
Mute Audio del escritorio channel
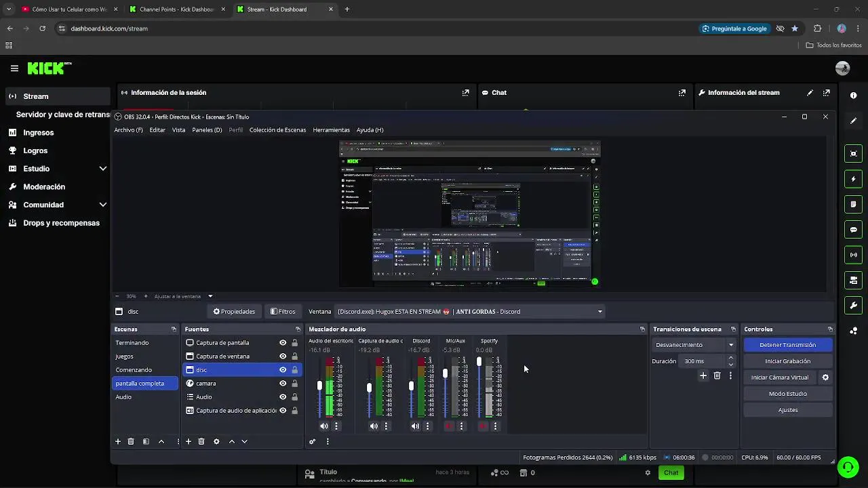pos(324,426)
